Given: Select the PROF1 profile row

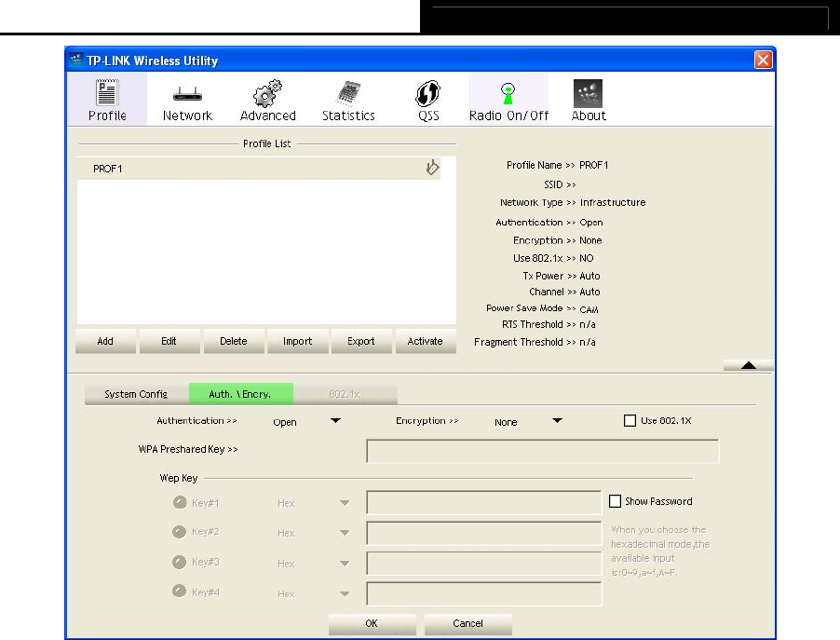Looking at the screenshot, I should [x=259, y=169].
